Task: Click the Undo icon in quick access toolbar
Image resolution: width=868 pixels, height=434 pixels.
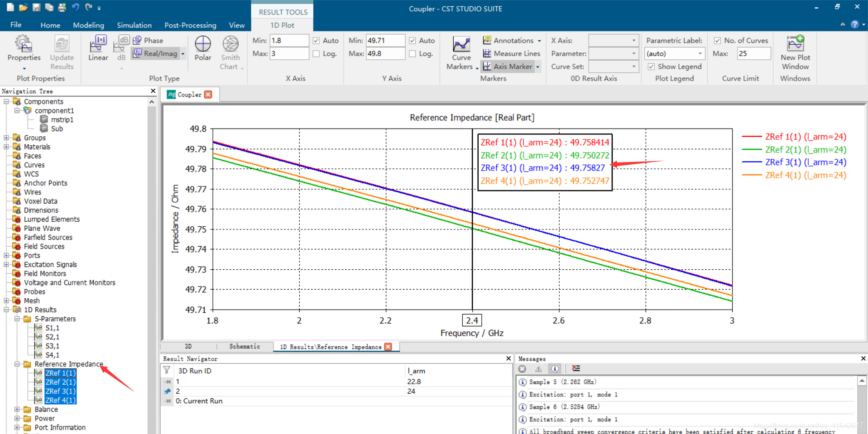Action: pos(75,7)
